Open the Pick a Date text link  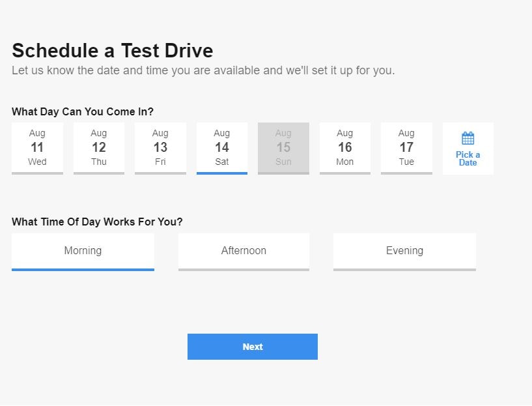468,158
